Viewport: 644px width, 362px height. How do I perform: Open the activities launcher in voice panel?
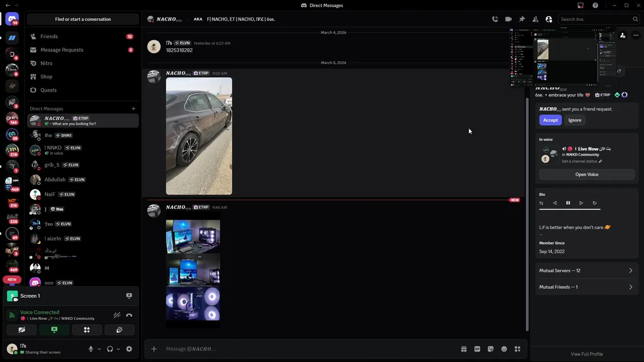tap(87, 330)
